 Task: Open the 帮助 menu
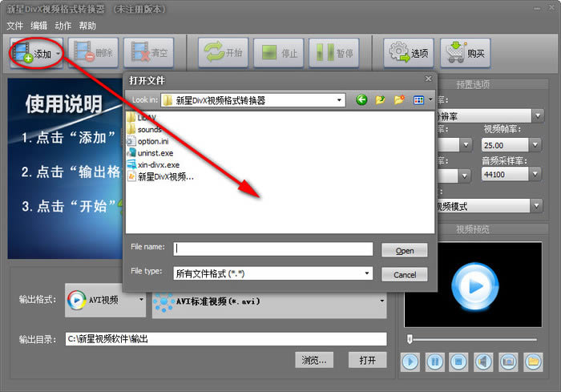pyautogui.click(x=87, y=26)
